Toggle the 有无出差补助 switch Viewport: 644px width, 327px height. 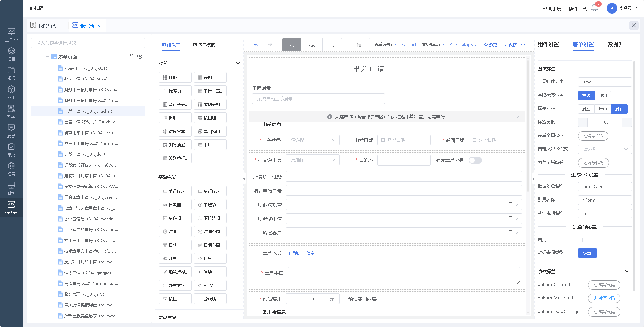(475, 160)
